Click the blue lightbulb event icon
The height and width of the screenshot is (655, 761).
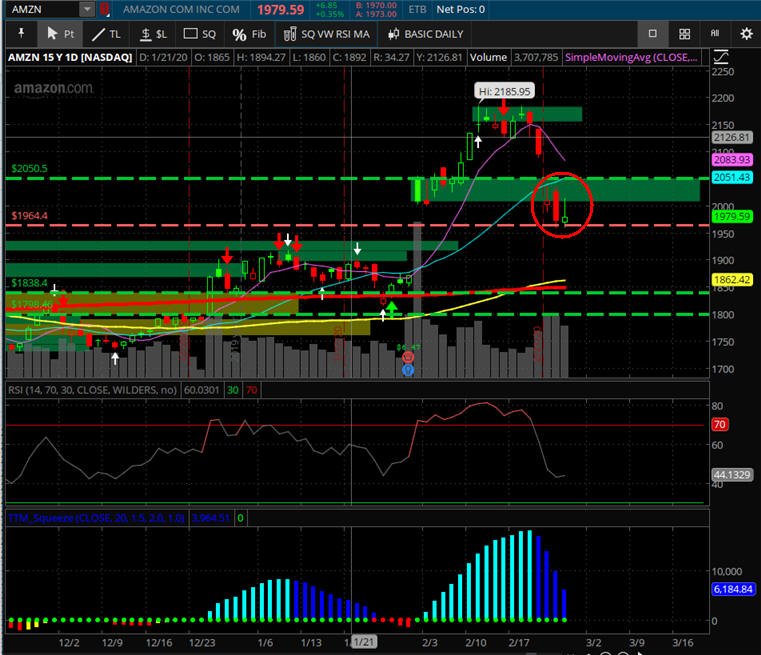pyautogui.click(x=408, y=370)
